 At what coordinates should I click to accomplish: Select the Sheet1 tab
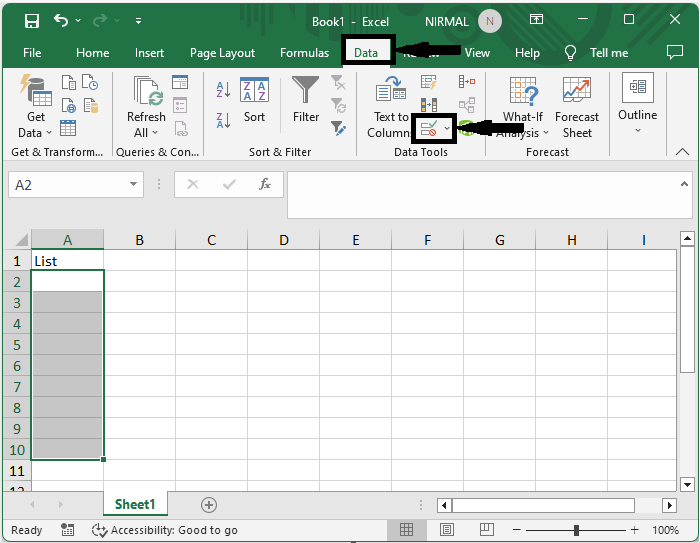tap(135, 504)
